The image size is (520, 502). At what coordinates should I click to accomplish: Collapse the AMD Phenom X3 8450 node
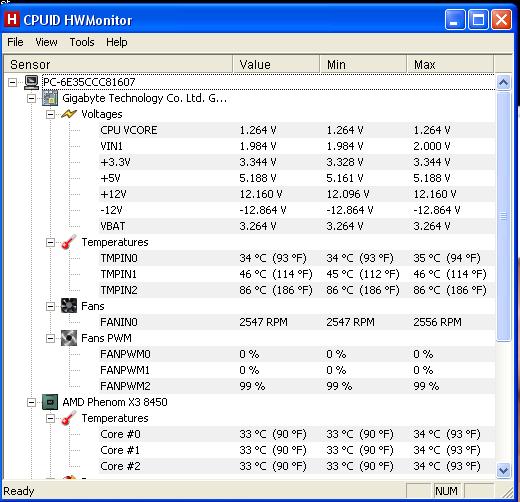(x=31, y=402)
